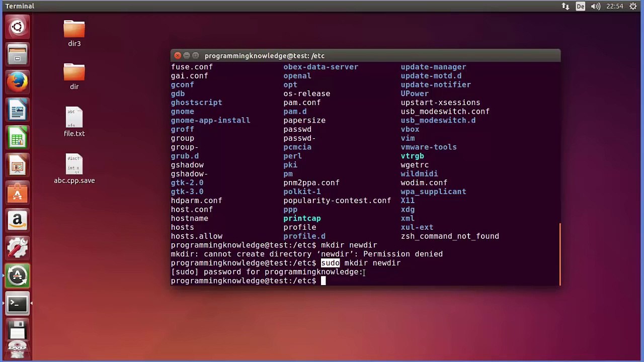Select the dir3 folder on desktop
644x362 pixels.
click(x=74, y=34)
